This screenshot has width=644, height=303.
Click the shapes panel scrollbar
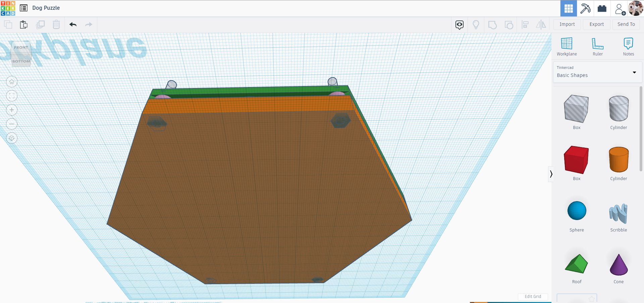641,129
